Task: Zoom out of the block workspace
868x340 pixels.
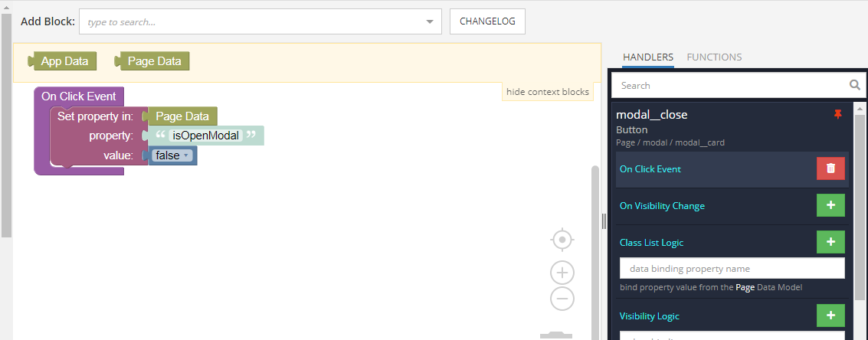Action: (x=562, y=299)
